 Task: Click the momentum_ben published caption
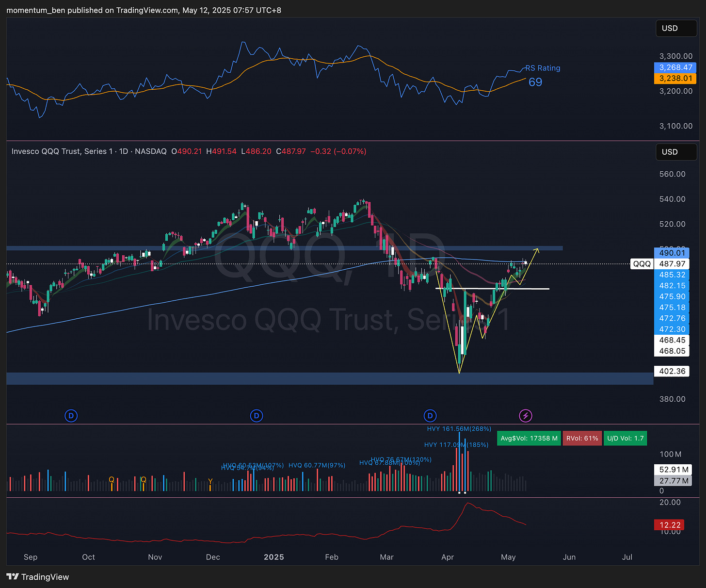point(144,10)
